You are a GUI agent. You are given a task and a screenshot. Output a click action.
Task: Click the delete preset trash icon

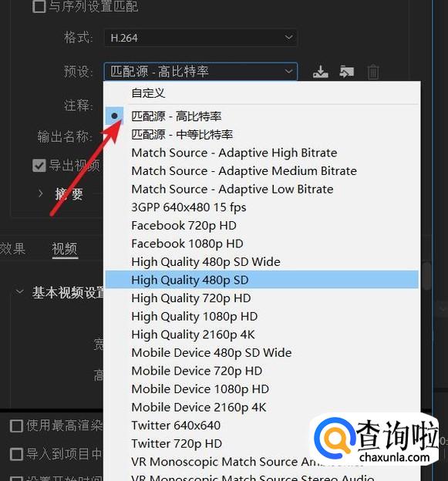(373, 72)
